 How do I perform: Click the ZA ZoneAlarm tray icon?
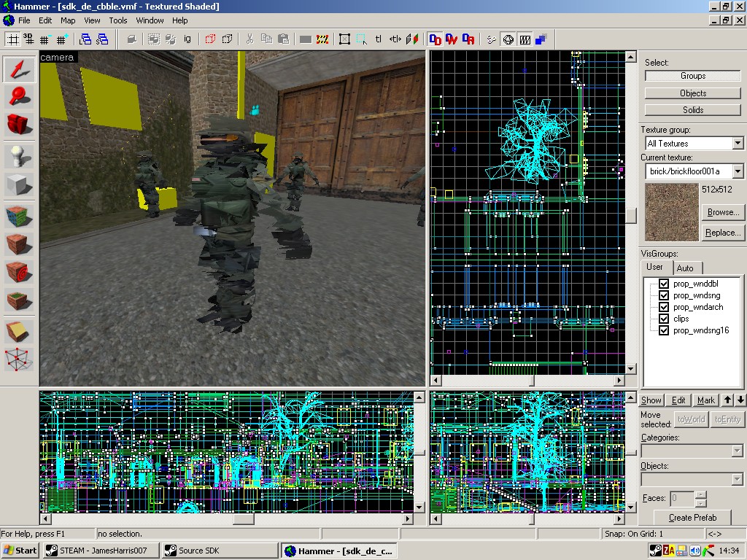(669, 551)
